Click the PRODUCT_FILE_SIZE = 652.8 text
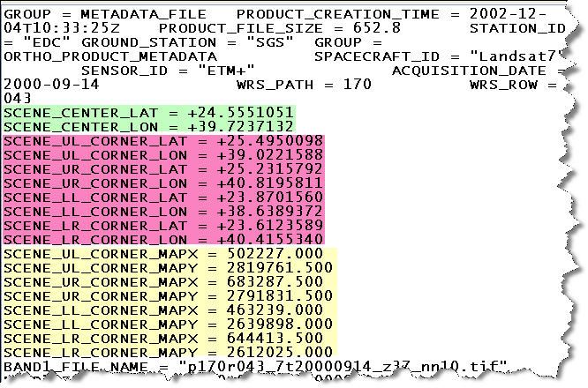This screenshot has height=388, width=588. coord(280,28)
